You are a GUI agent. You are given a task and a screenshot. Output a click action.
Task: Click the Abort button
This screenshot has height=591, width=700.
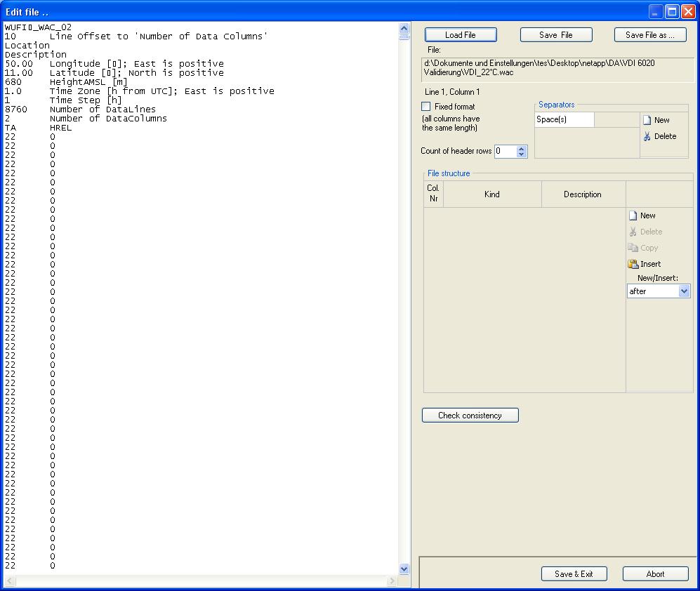point(655,573)
